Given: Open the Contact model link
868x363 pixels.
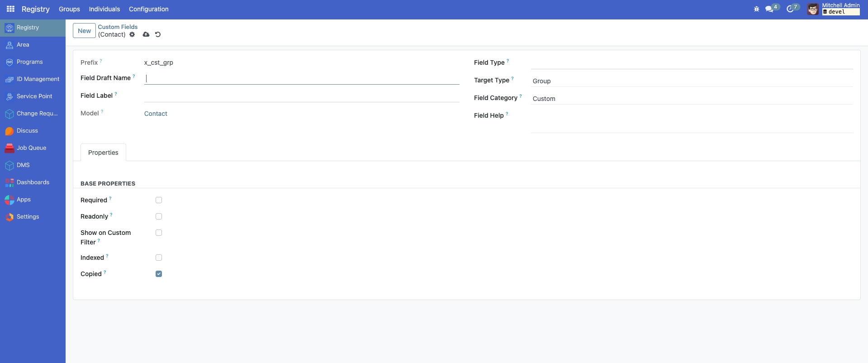Looking at the screenshot, I should (156, 114).
